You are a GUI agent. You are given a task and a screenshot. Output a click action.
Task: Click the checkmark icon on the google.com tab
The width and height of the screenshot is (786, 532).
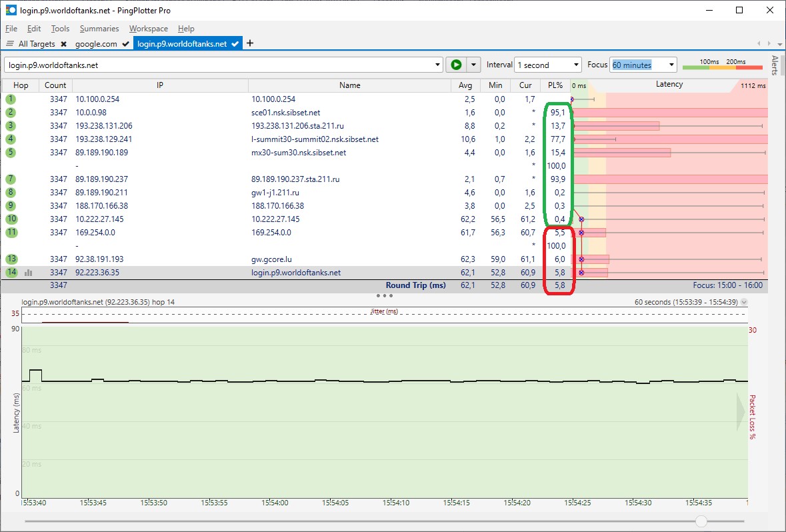click(x=125, y=43)
